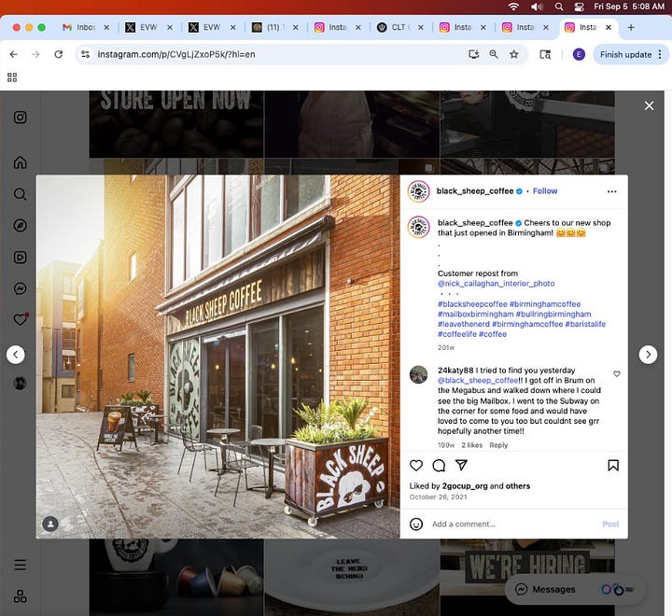
Task: Open volume control in menu bar
Action: [536, 7]
